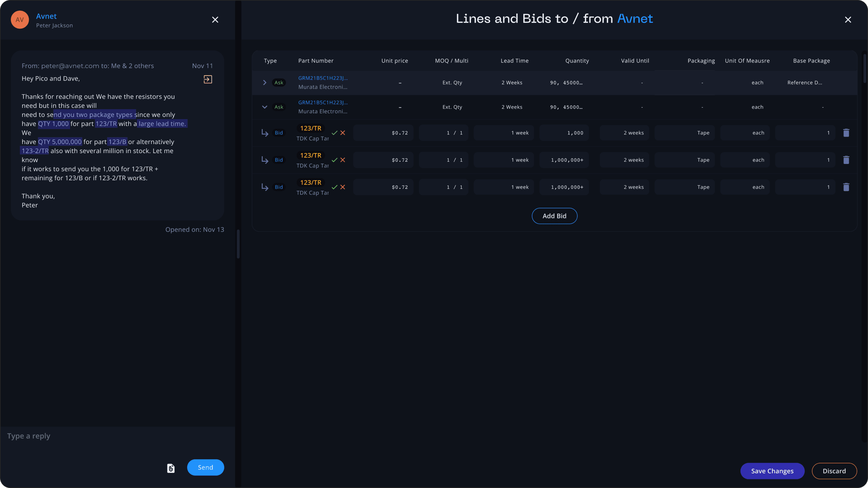868x488 pixels.
Task: Click the 123/TR part chip in first bid row
Action: (311, 128)
